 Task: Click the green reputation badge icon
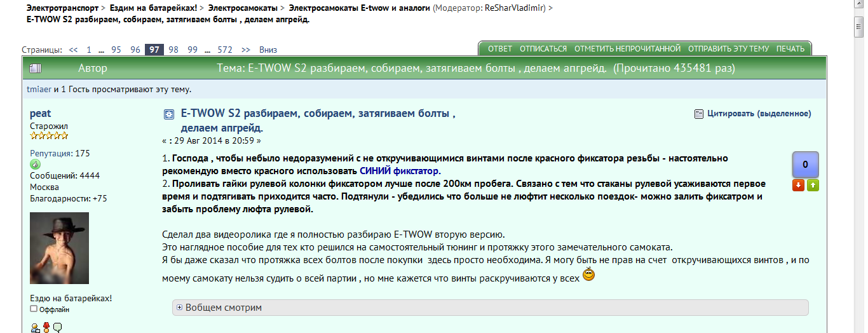click(x=35, y=165)
